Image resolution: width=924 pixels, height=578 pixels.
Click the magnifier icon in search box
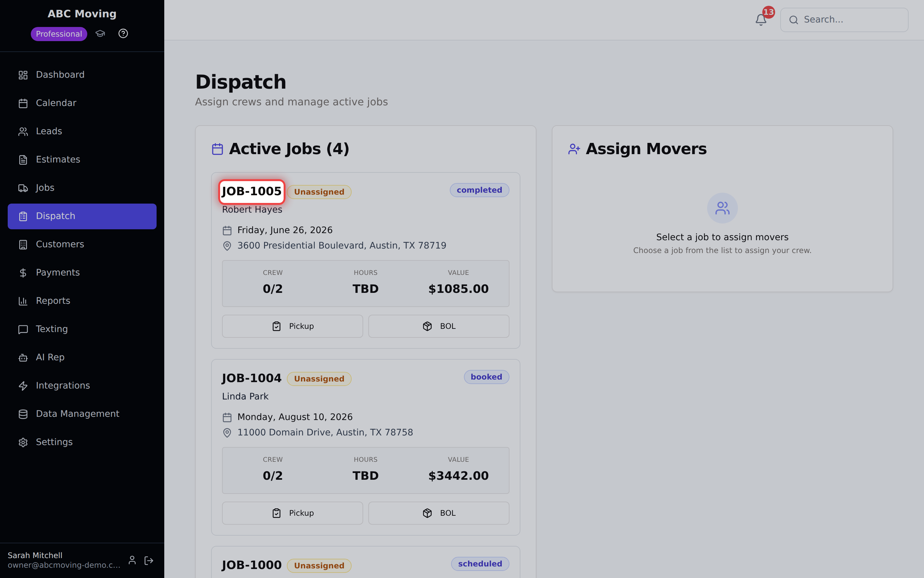[793, 20]
